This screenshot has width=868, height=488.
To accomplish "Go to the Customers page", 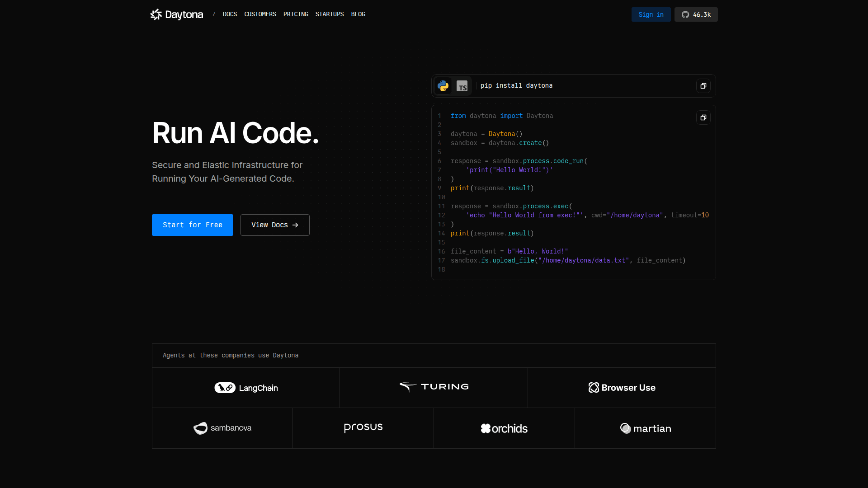I will tap(260, 14).
